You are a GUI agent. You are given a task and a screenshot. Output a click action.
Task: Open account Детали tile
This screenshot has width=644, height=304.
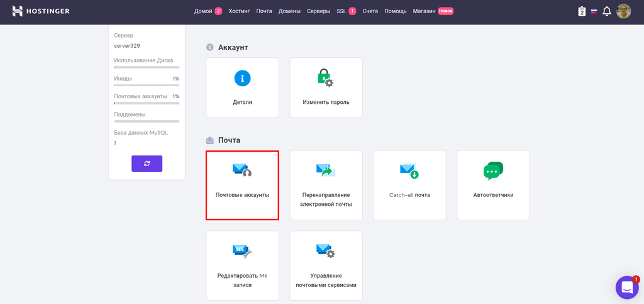click(x=242, y=87)
